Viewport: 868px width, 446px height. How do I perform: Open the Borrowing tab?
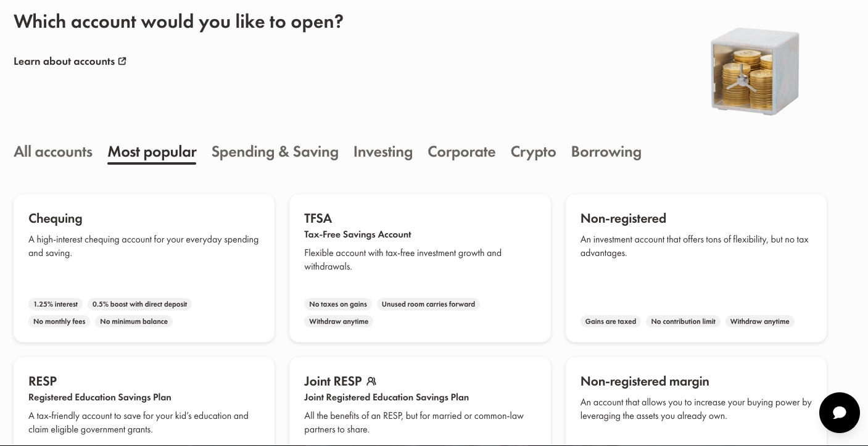click(x=606, y=152)
